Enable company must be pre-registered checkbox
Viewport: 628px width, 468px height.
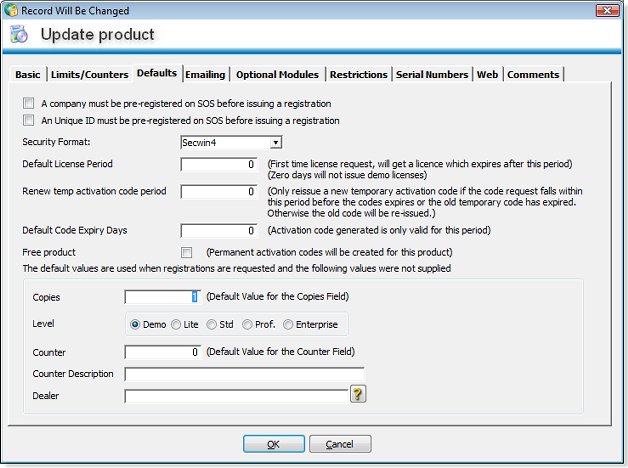pos(27,103)
